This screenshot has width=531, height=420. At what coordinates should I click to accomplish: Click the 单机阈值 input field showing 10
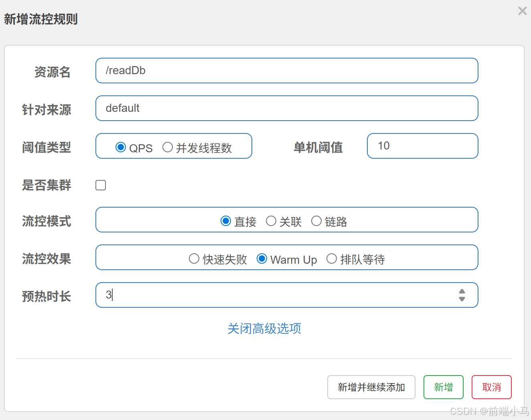(x=423, y=146)
